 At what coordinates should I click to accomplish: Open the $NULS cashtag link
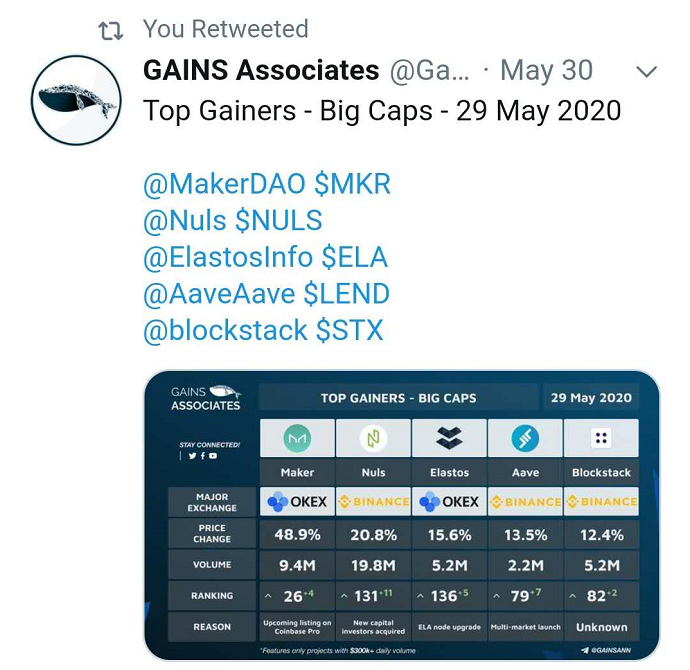pos(279,220)
